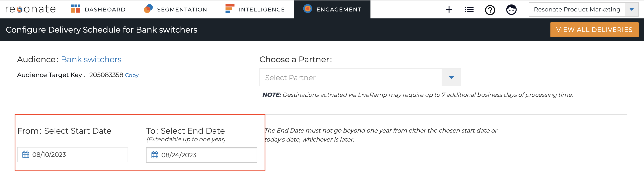Click the start date calendar icon
644x173 pixels.
(x=26, y=154)
